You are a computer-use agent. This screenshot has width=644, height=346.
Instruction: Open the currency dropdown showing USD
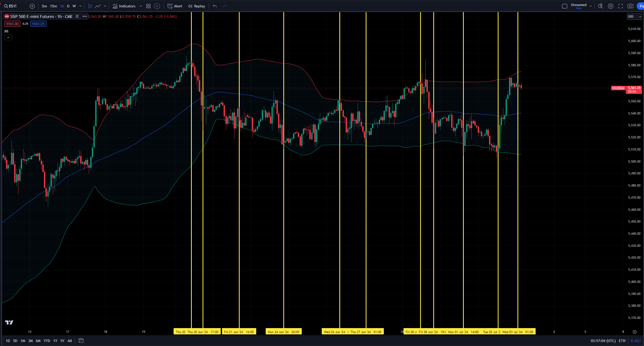[x=634, y=17]
